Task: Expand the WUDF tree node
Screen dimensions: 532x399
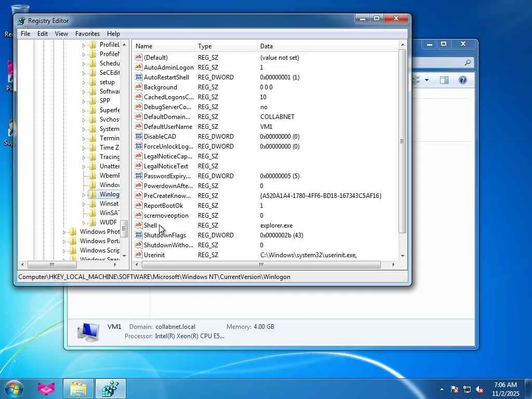Action: pyautogui.click(x=84, y=222)
